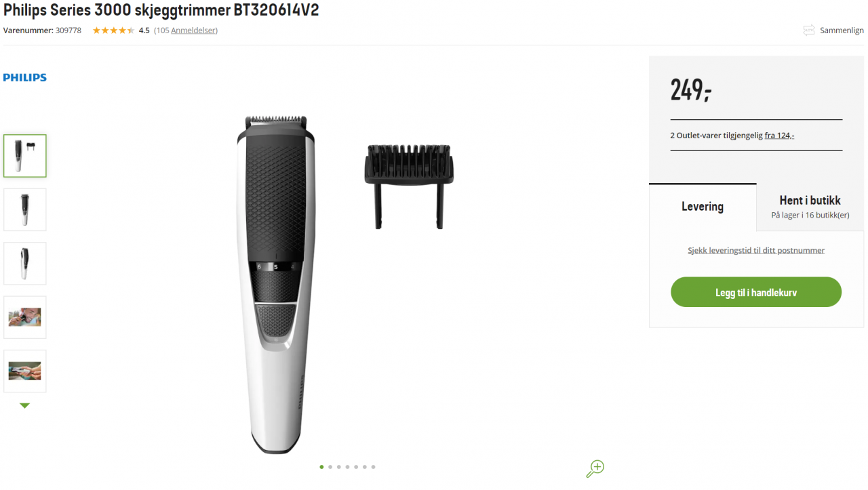The image size is (868, 490).
Task: Expand thumbnails with green down arrow
Action: 25,405
